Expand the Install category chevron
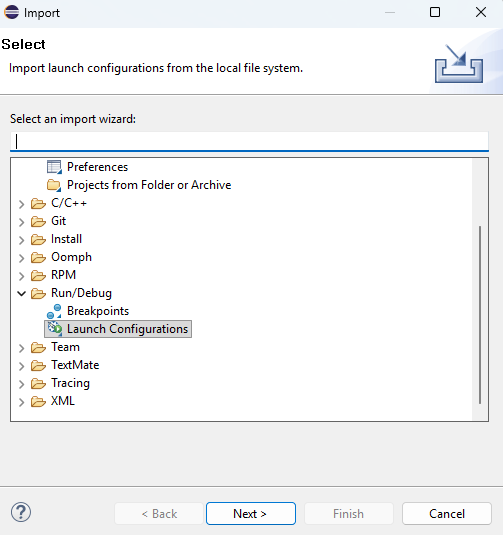503x535 pixels. [x=21, y=240]
